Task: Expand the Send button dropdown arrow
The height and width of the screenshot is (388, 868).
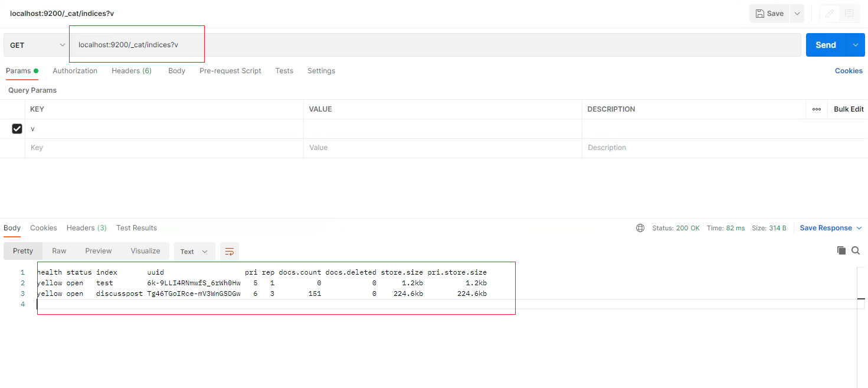Action: click(x=856, y=45)
